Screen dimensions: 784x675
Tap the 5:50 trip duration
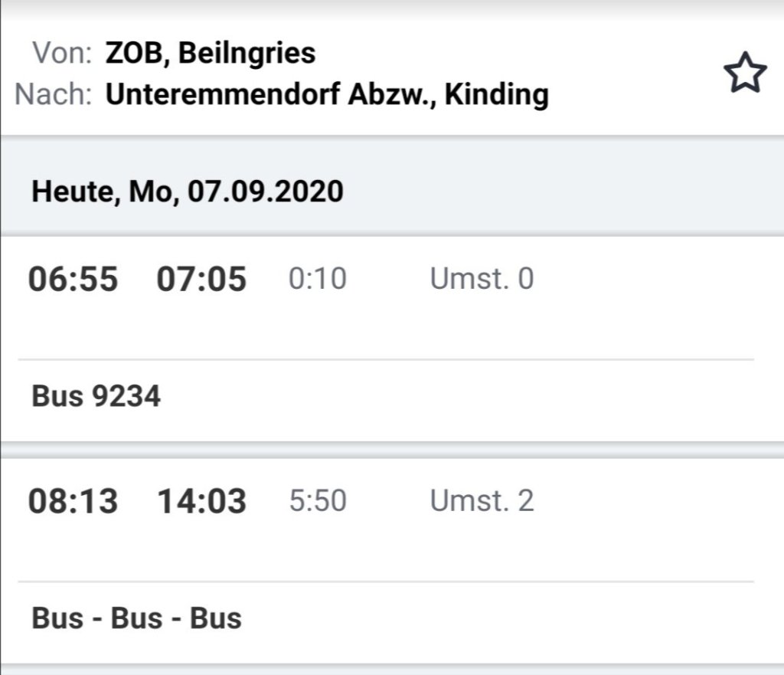tap(317, 501)
